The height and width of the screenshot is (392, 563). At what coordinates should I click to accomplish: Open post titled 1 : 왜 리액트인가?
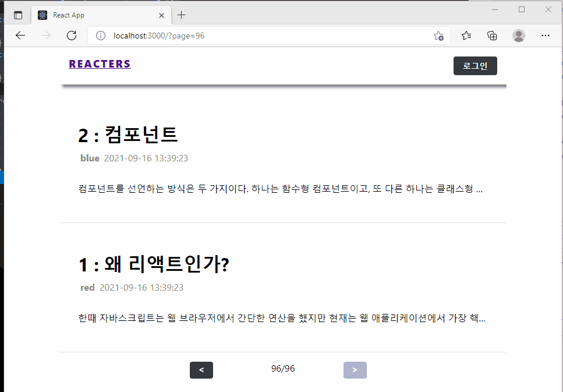pyautogui.click(x=154, y=264)
